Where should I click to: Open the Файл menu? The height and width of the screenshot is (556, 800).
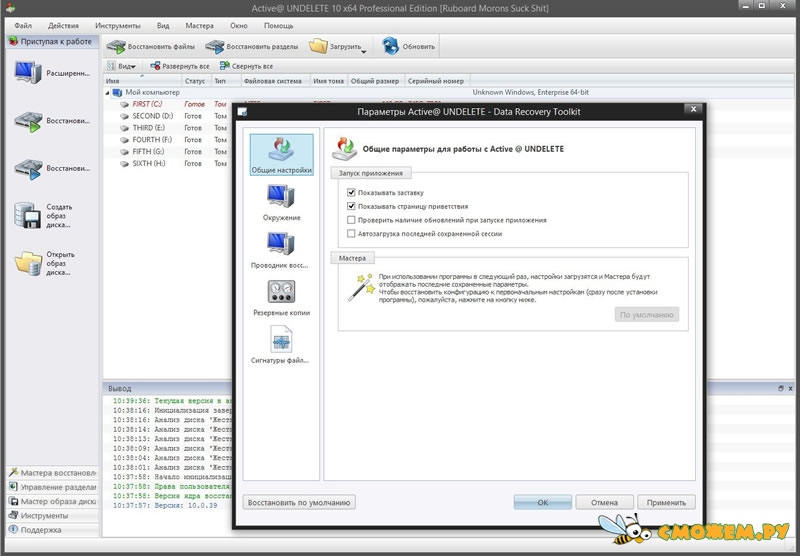23,25
